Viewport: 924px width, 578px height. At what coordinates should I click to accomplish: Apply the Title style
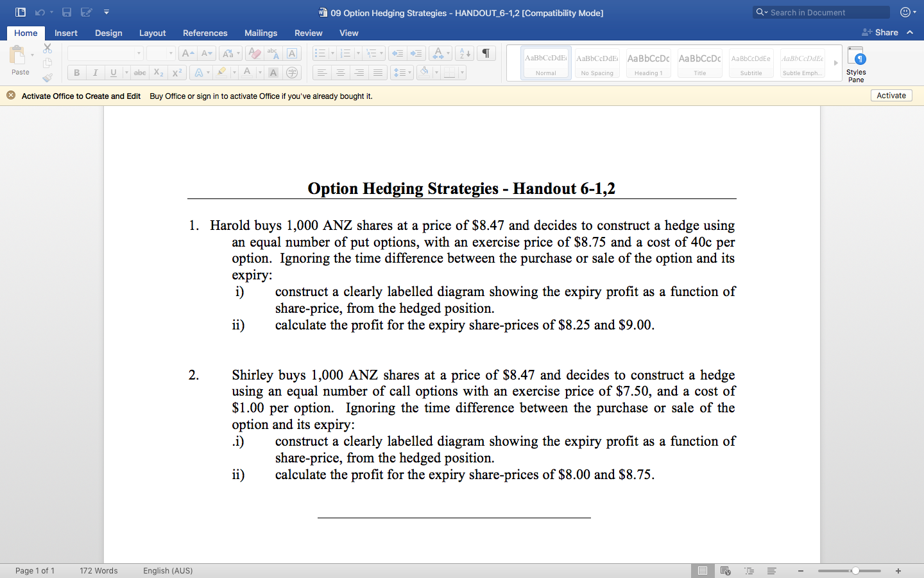tap(699, 63)
